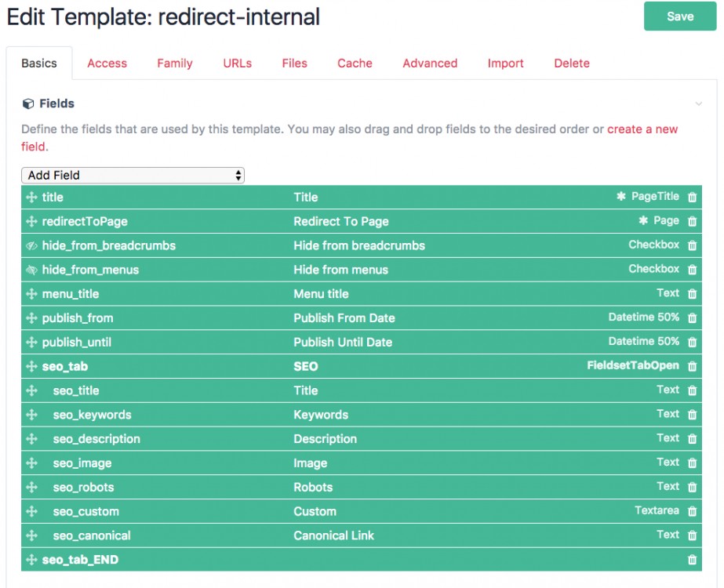Open the Add Field dropdown
724x588 pixels.
pos(132,175)
